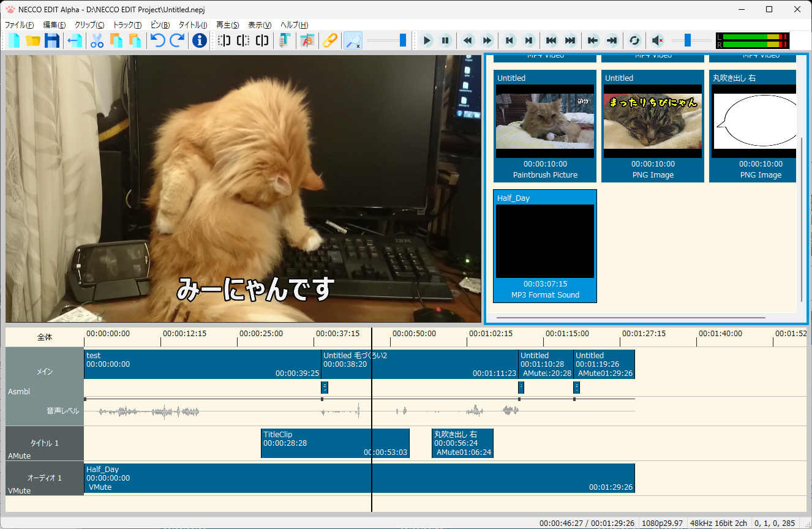Viewport: 812px width, 529px height.
Task: Click the orange chain link icon
Action: coord(330,40)
